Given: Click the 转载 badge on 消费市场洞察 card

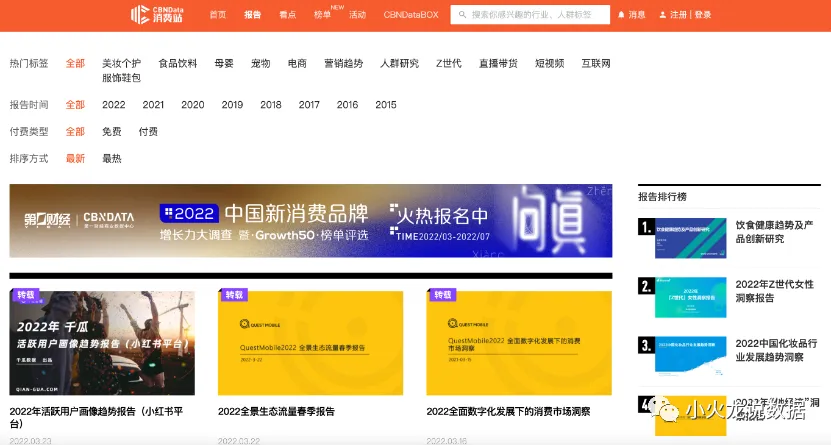Looking at the screenshot, I should click(443, 295).
